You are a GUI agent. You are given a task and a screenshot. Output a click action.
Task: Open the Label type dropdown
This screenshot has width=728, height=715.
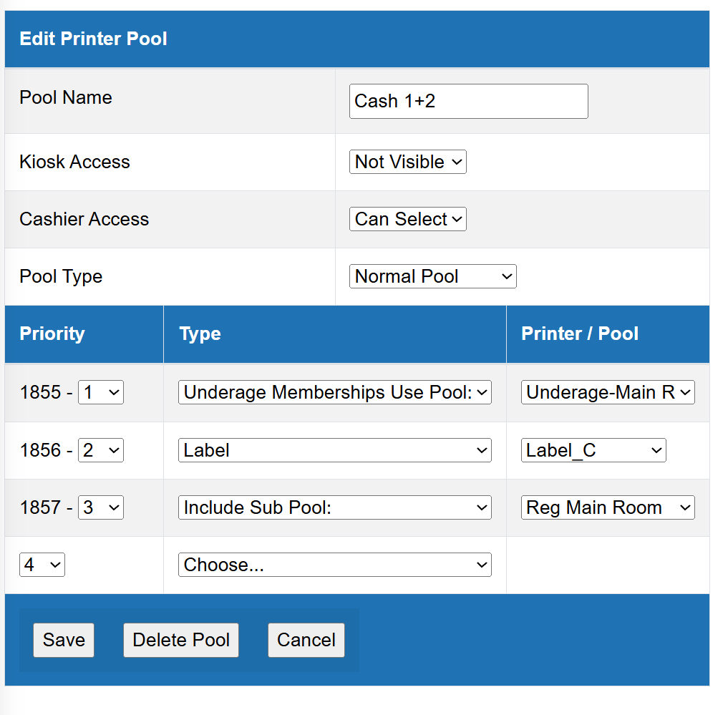tap(335, 450)
